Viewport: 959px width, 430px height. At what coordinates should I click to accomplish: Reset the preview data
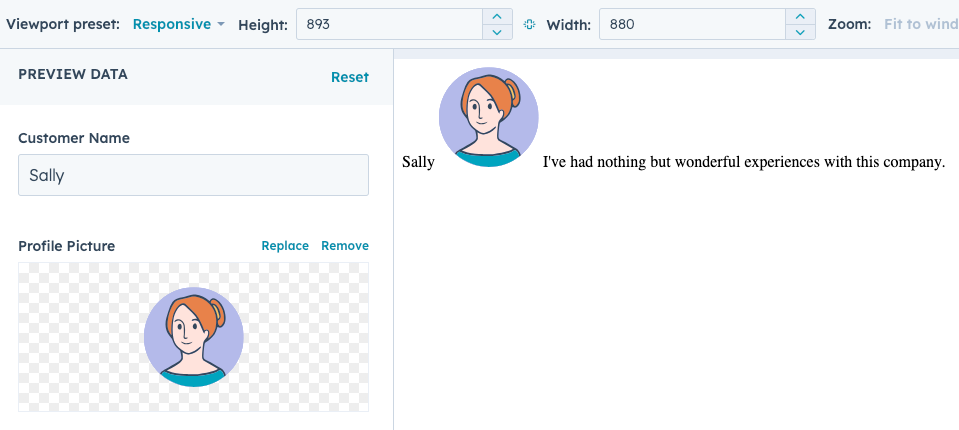(349, 77)
